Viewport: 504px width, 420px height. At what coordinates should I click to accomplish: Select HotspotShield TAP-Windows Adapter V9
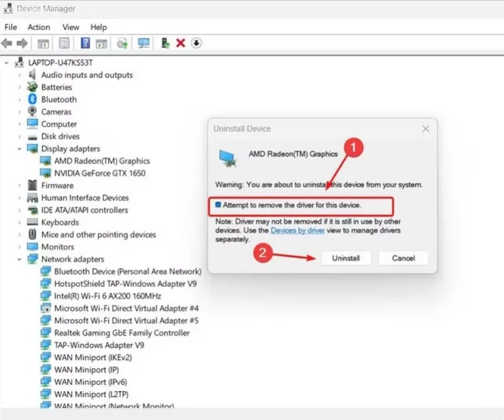125,283
